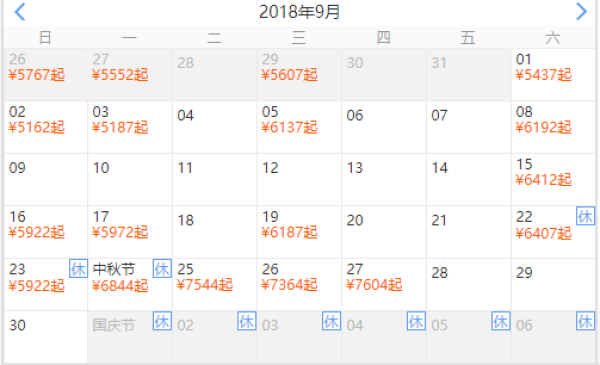Click greyed August 28 in first row
The image size is (600, 365).
215,75
